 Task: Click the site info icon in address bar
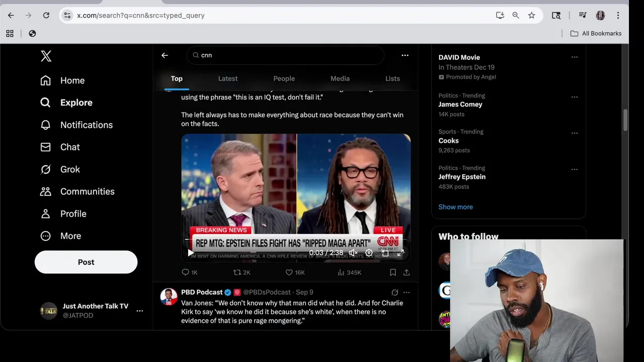(67, 16)
